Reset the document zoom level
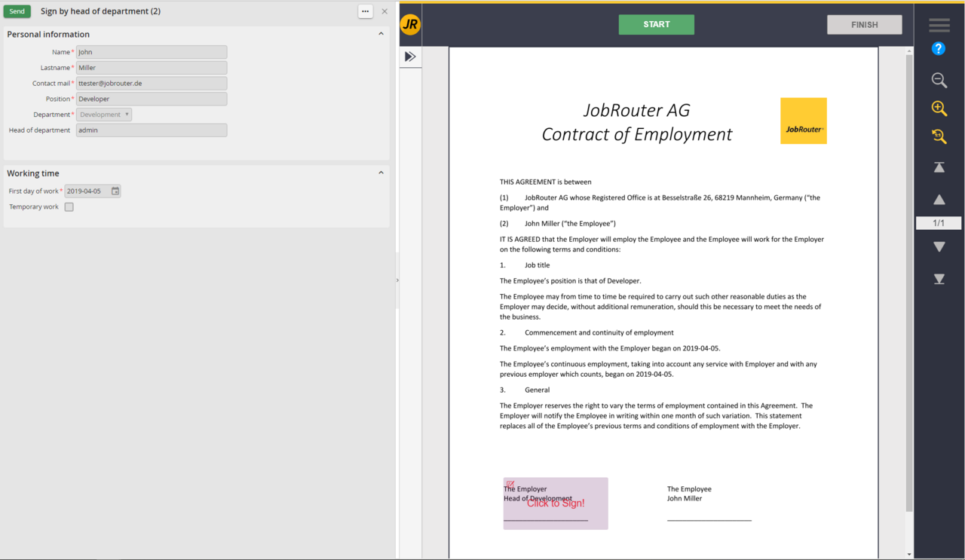Viewport: 965px width, 560px height. click(938, 136)
